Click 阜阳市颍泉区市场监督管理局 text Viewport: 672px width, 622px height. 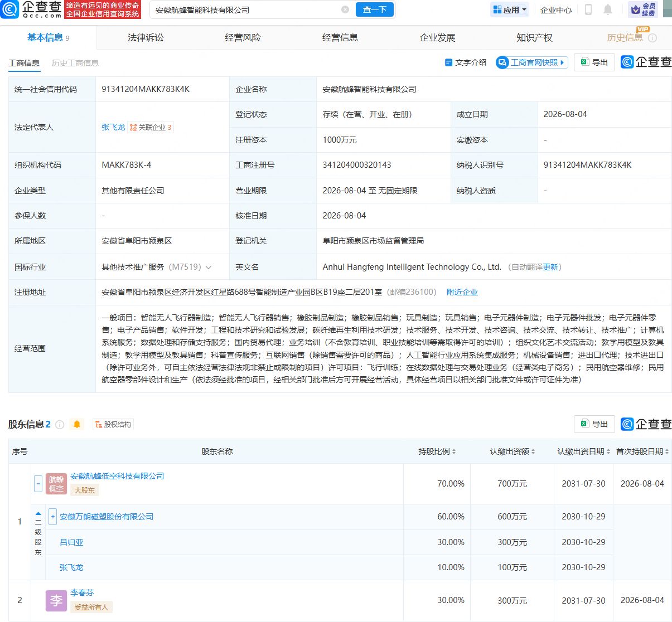(x=373, y=241)
